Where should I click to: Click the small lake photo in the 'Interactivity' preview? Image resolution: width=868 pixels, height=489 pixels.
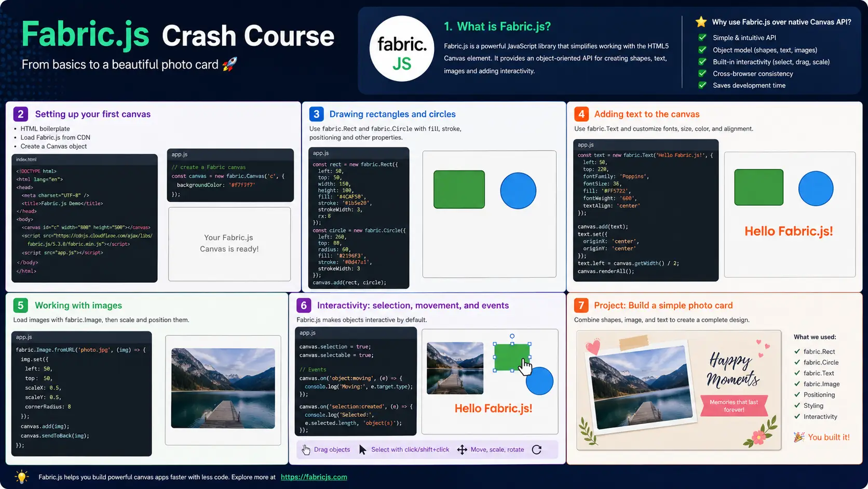(455, 368)
